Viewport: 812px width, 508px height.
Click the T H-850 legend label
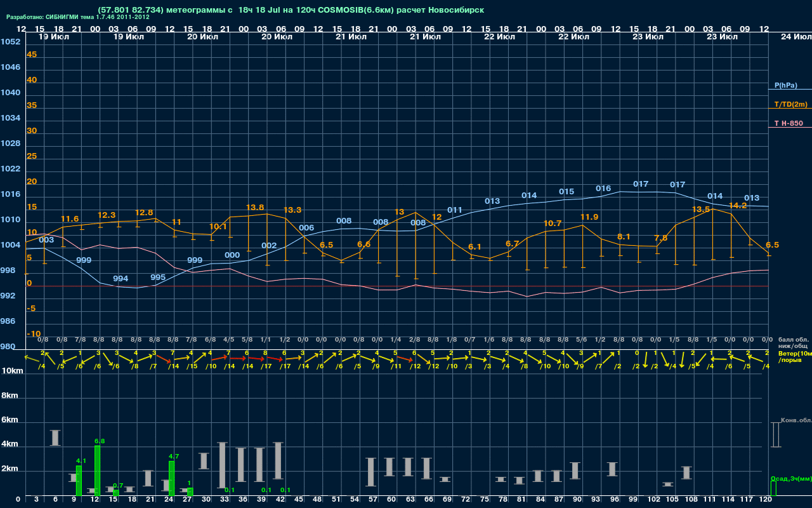(789, 123)
